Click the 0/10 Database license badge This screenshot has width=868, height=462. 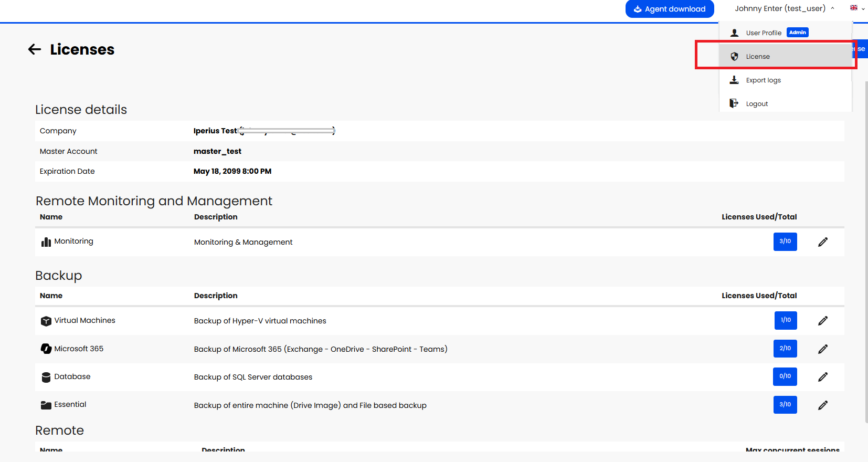click(x=785, y=376)
